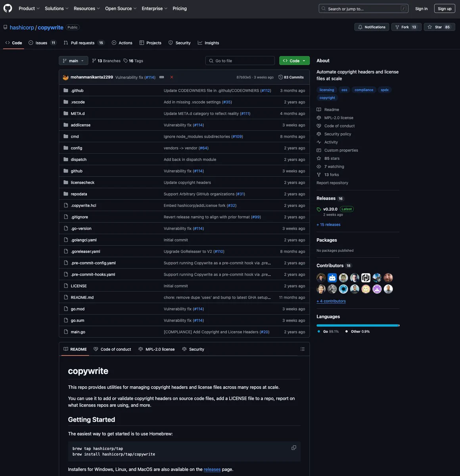Open commit hash 87b93e5
The height and width of the screenshot is (476, 460).
pos(244,77)
